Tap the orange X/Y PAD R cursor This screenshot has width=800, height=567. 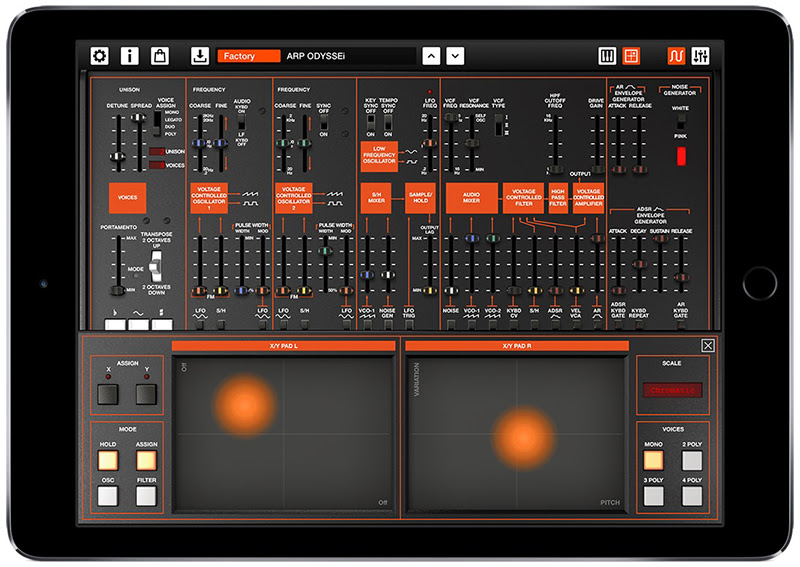coord(523,438)
